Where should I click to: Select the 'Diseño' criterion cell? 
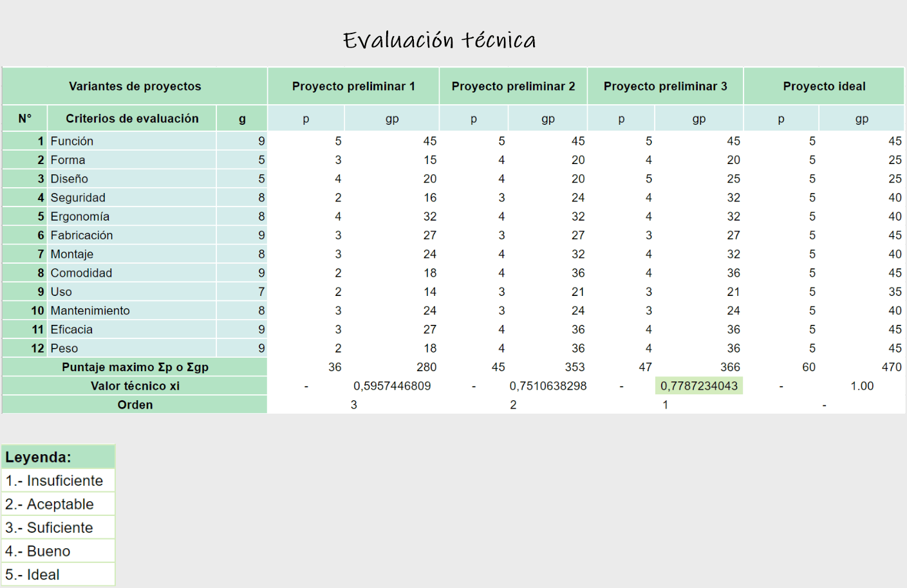point(132,179)
